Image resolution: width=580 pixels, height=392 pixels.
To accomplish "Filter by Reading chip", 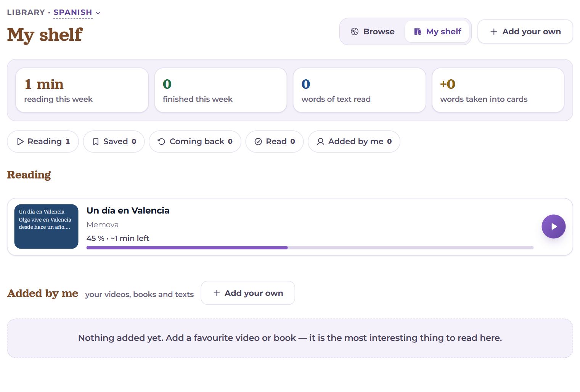I will pos(43,141).
